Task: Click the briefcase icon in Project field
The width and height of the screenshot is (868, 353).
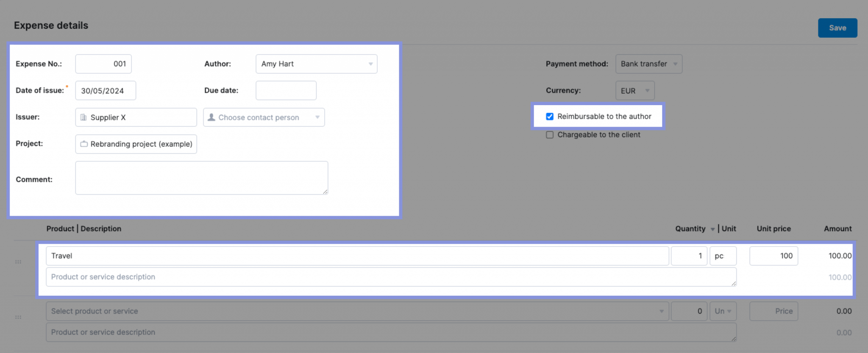Action: 84,144
